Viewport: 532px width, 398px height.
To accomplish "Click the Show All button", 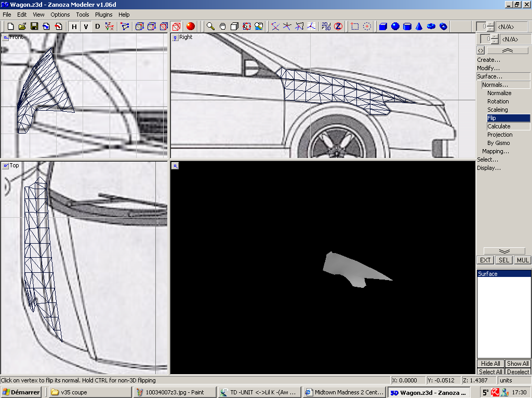I will [x=517, y=364].
